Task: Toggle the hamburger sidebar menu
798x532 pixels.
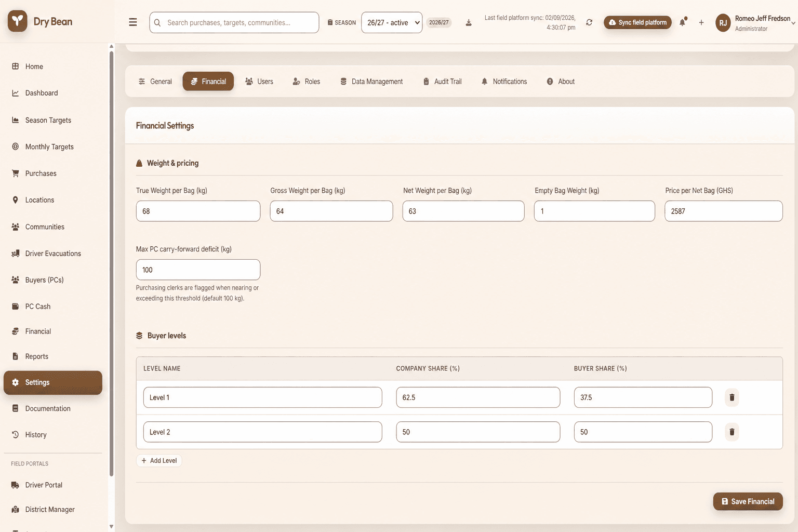Action: (x=133, y=22)
